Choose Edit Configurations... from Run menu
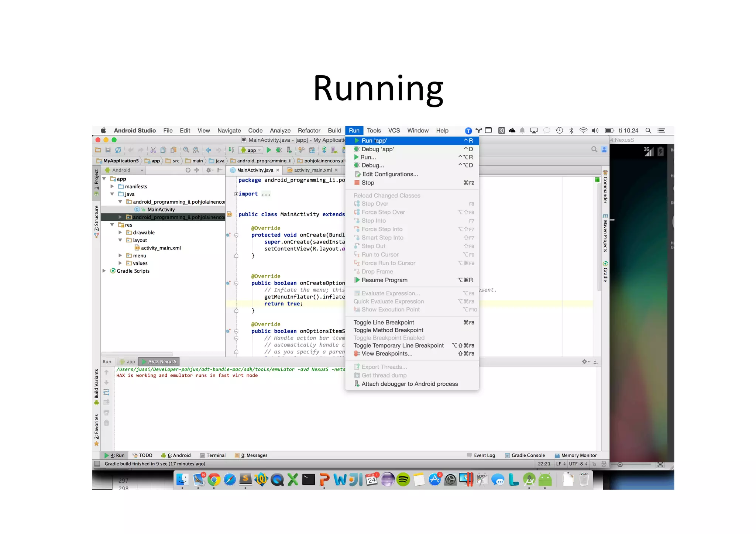This screenshot has width=756, height=534. pyautogui.click(x=412, y=174)
